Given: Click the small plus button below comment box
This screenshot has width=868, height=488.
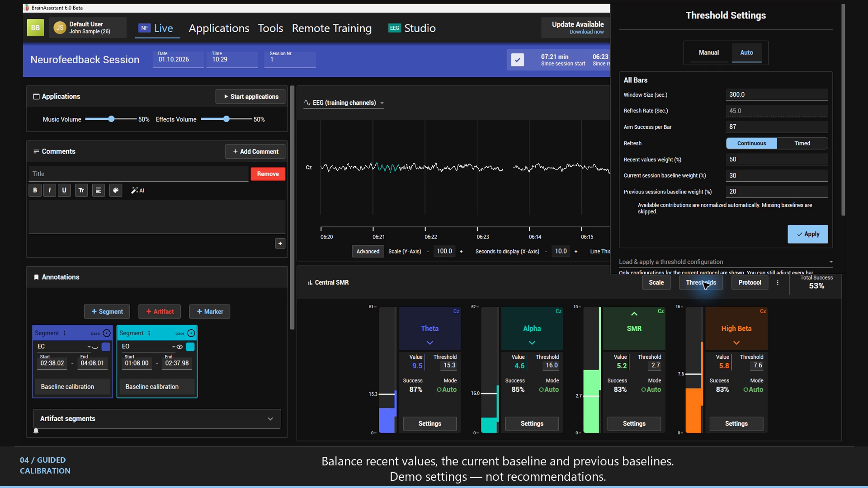Looking at the screenshot, I should 280,244.
